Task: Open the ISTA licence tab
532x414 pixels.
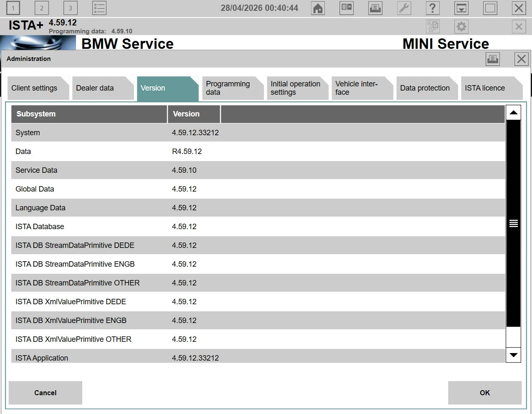Action: (491, 88)
